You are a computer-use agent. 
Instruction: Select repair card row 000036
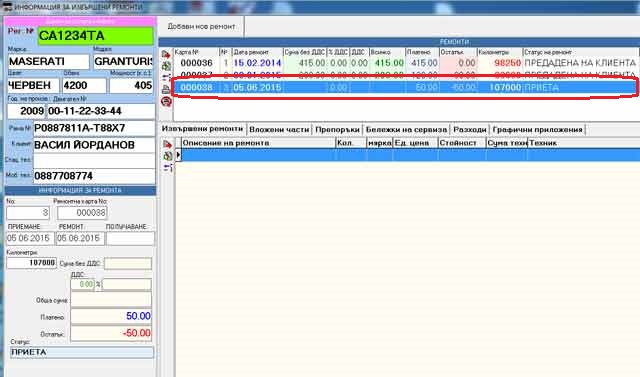tap(405, 63)
